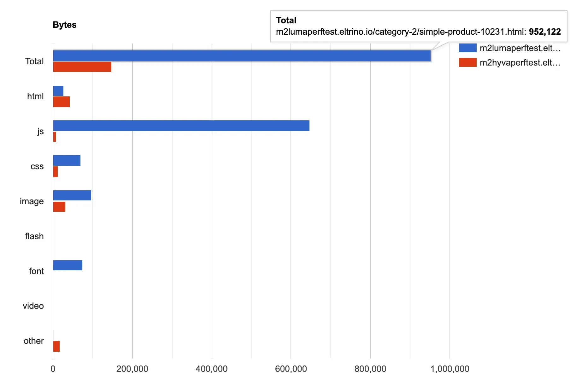The width and height of the screenshot is (588, 392).
Task: Click the long blue js bar
Action: click(181, 126)
